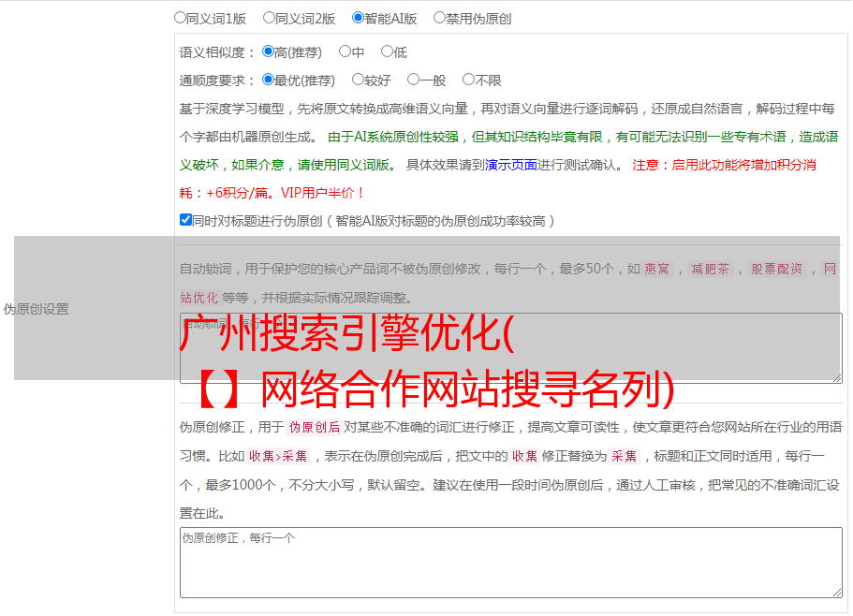Click the red VIP用户半价 notice text

[322, 193]
